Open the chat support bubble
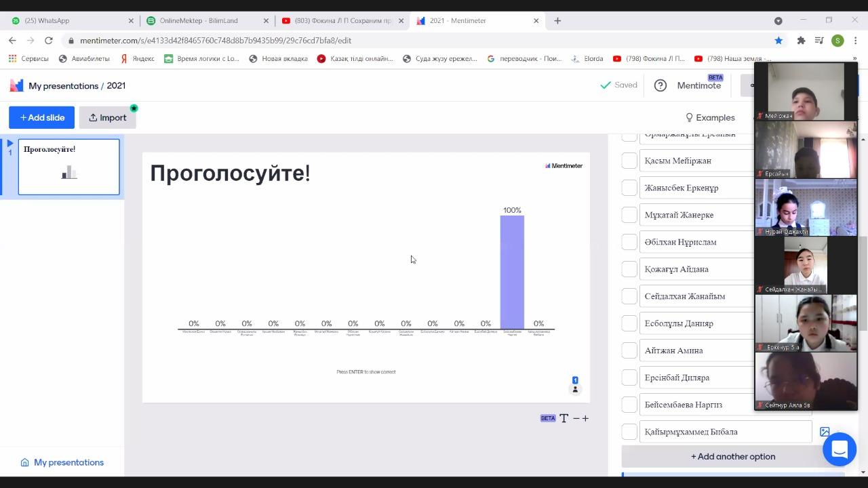The height and width of the screenshot is (488, 868). [839, 449]
